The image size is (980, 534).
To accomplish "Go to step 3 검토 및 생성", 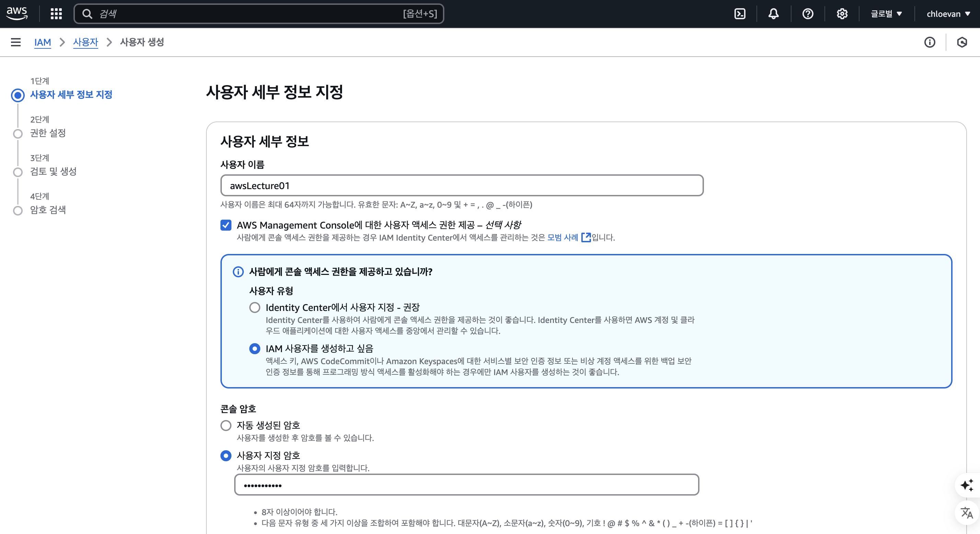I will click(53, 171).
